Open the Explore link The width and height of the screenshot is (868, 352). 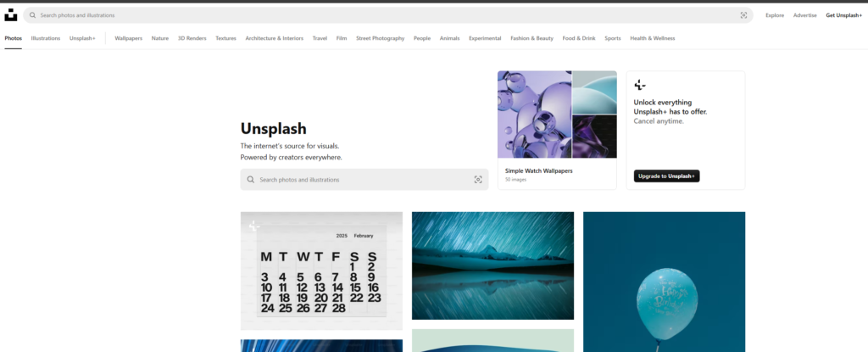point(775,15)
